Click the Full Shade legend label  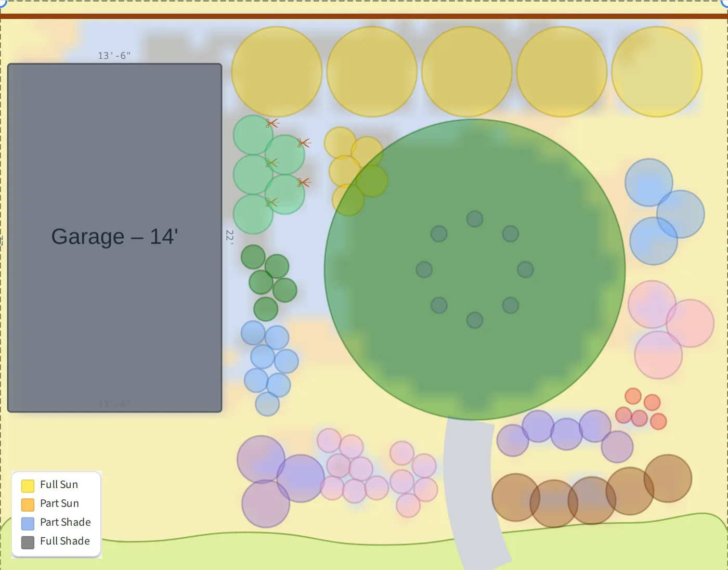(65, 541)
